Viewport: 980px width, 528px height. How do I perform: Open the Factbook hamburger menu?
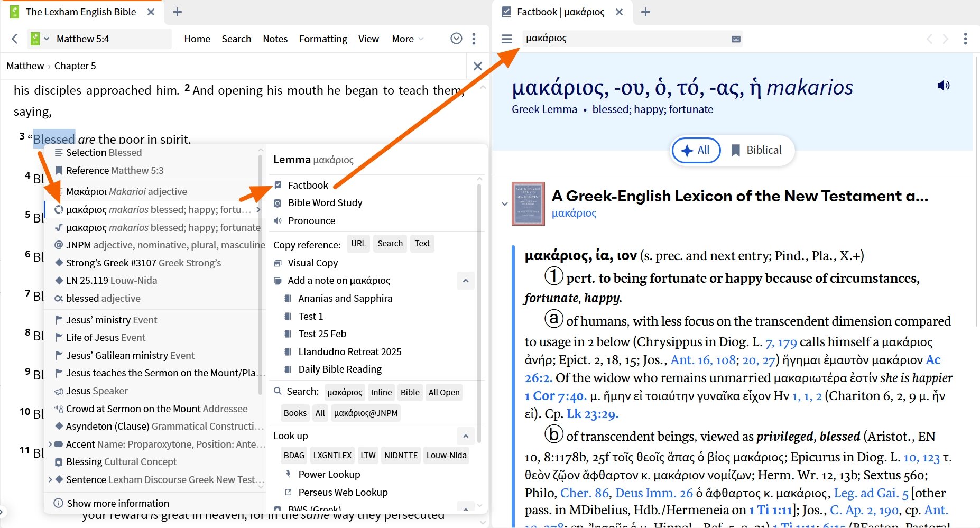[506, 39]
